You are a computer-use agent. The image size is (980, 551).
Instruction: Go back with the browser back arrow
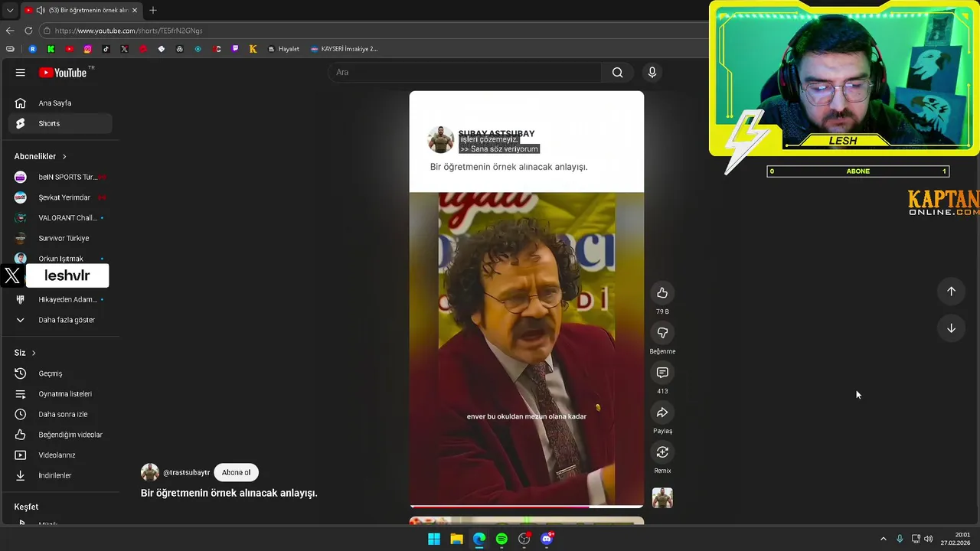click(10, 31)
